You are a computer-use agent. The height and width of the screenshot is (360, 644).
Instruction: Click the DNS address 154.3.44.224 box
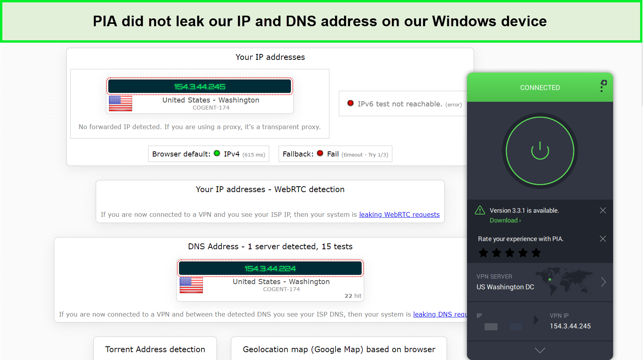[x=270, y=268]
